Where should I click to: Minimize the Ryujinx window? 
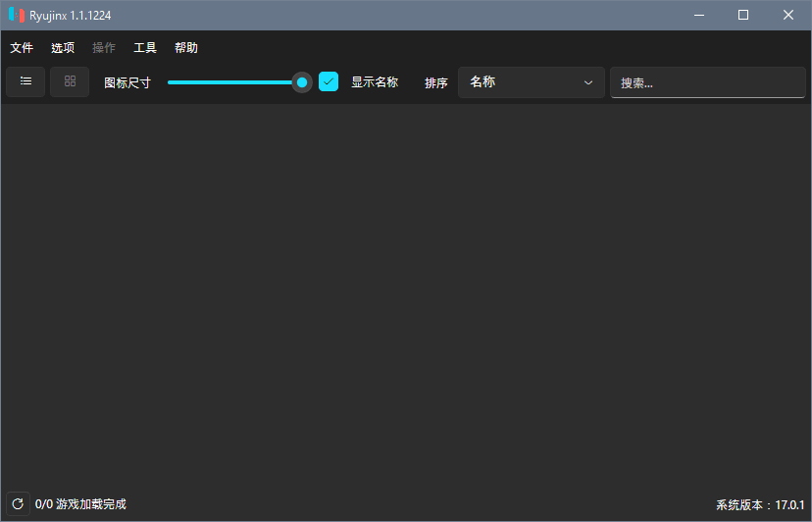click(x=699, y=15)
